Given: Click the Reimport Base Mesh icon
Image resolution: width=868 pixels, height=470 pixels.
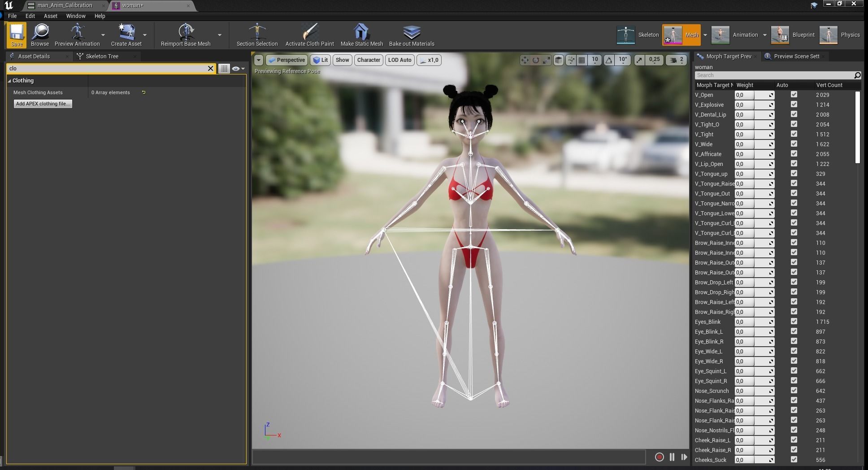Looking at the screenshot, I should pos(186,35).
